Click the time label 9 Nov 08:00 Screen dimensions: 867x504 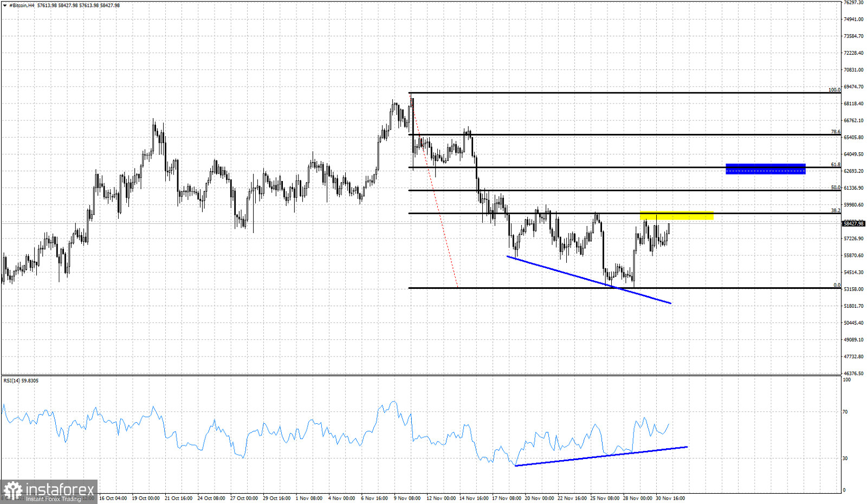click(x=407, y=498)
